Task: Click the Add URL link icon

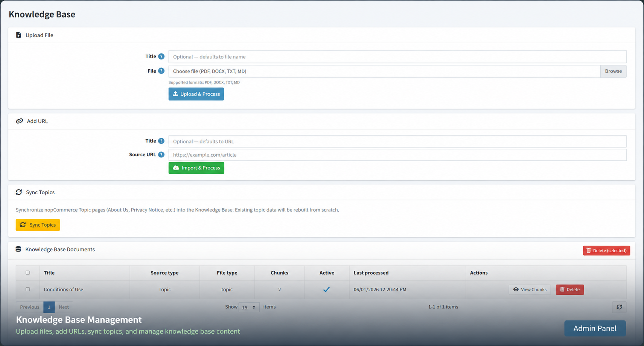Action: 19,121
